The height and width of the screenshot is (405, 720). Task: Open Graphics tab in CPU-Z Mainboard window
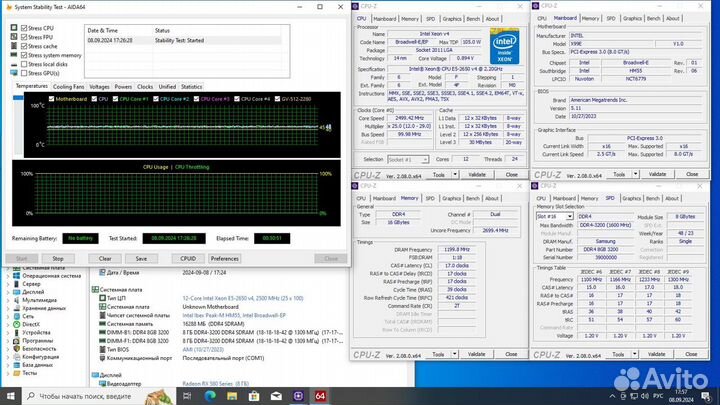coord(632,18)
